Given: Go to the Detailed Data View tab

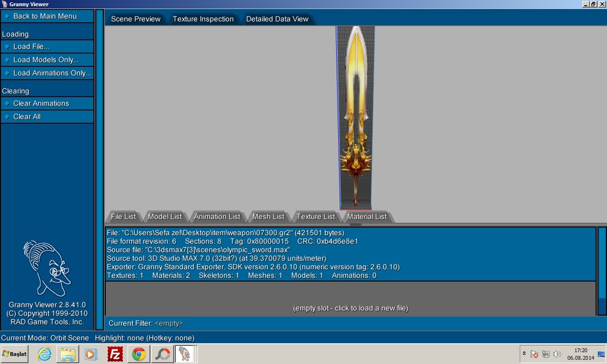Looking at the screenshot, I should (x=277, y=19).
